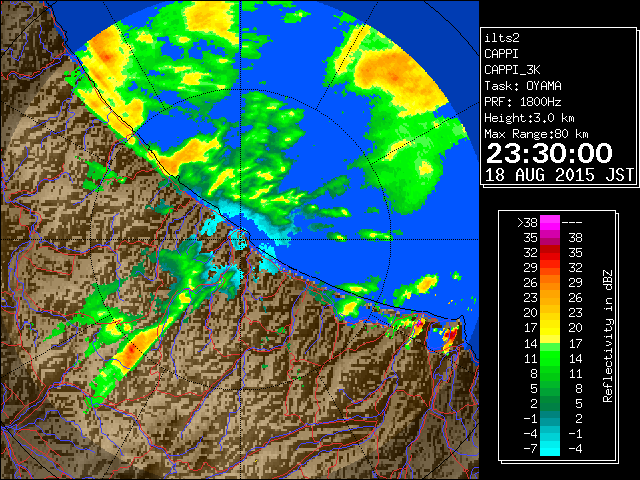Pick the purple 35 to 38 dBZ swatch
This screenshot has height=480, width=640.
point(550,238)
